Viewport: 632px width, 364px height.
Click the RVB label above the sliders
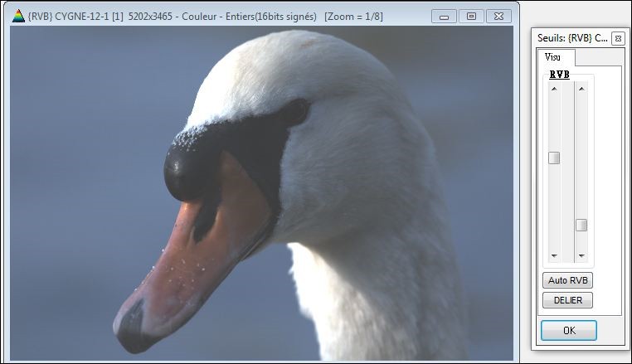[x=560, y=75]
